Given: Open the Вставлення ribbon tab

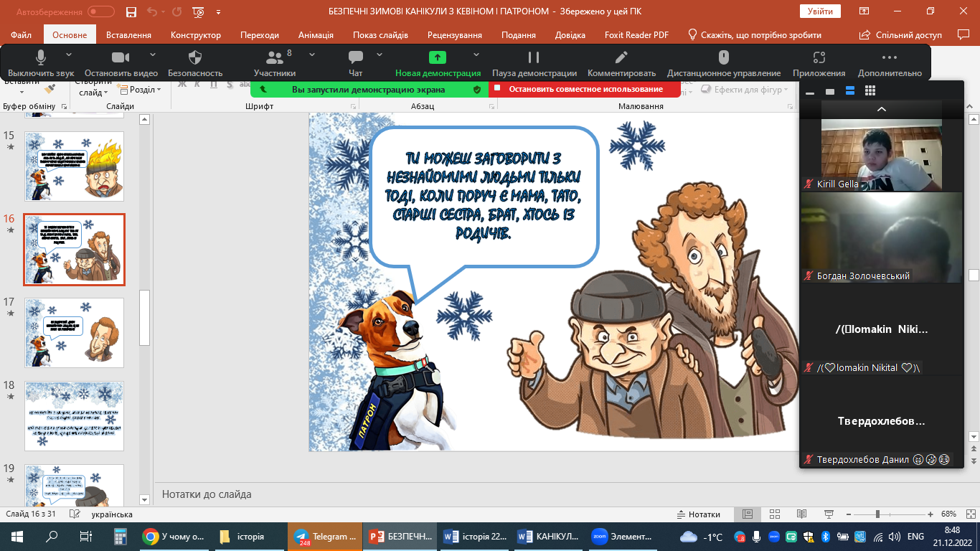Looking at the screenshot, I should point(128,35).
